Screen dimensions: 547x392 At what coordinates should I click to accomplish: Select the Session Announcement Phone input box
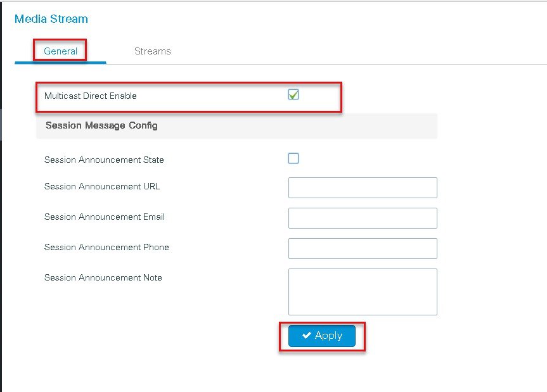363,248
